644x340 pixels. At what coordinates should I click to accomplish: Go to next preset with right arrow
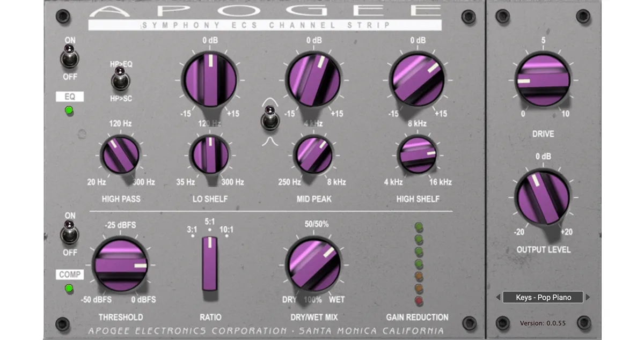click(588, 297)
